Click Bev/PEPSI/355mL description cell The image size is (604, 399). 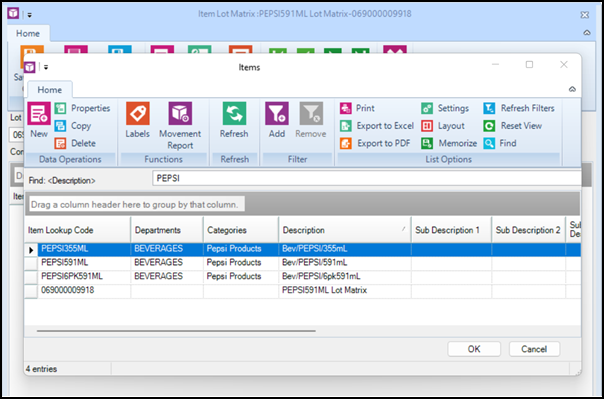tap(345, 249)
